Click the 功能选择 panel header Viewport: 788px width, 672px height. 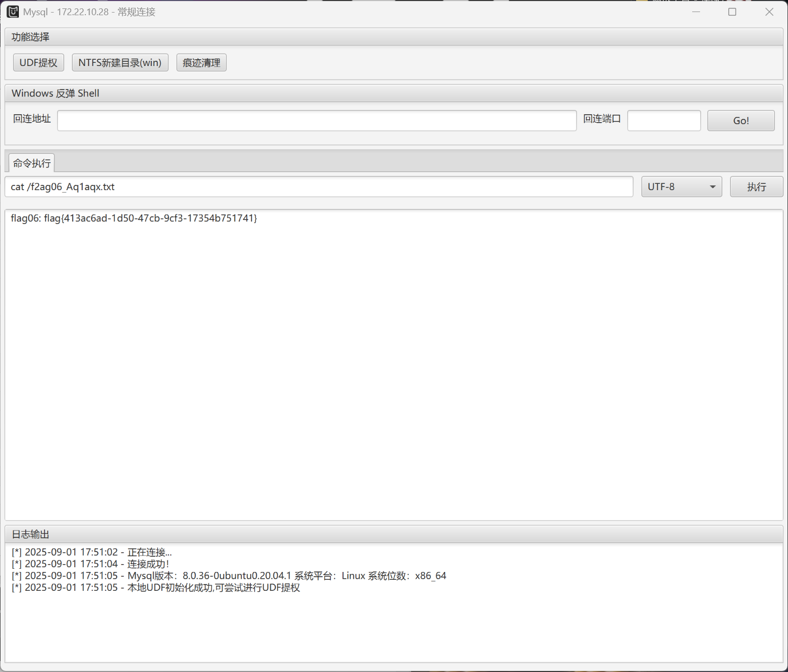coord(30,37)
